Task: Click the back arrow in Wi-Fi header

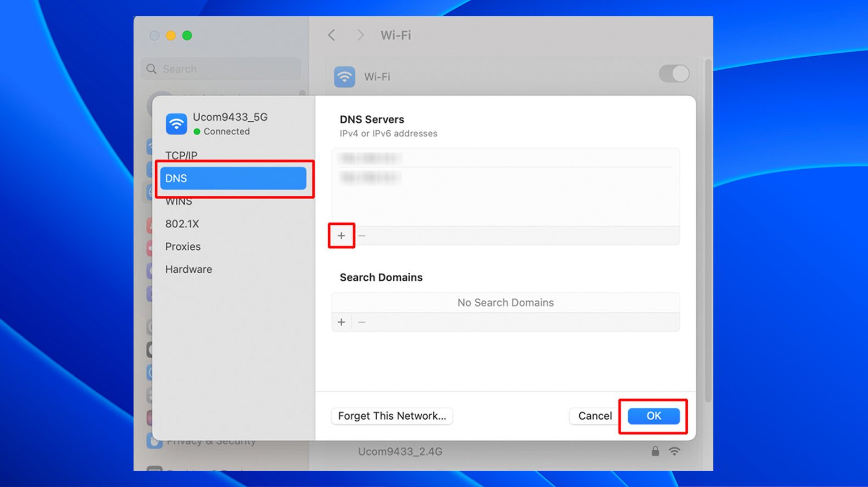Action: [332, 35]
